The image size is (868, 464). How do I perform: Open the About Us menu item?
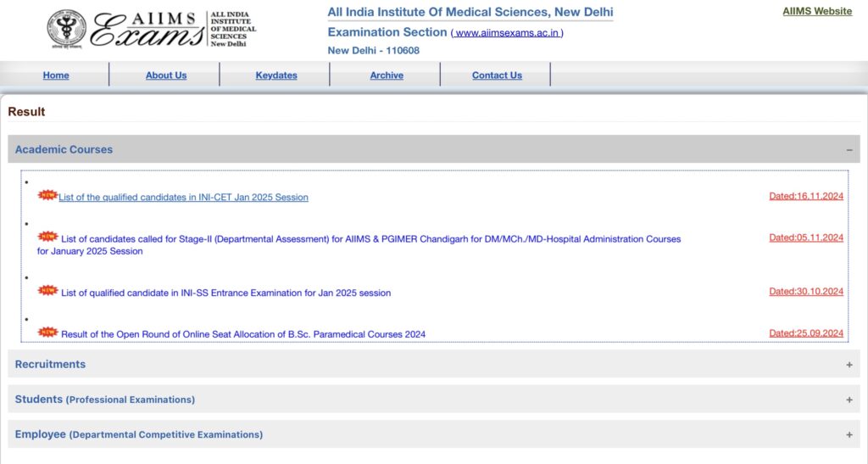coord(166,75)
